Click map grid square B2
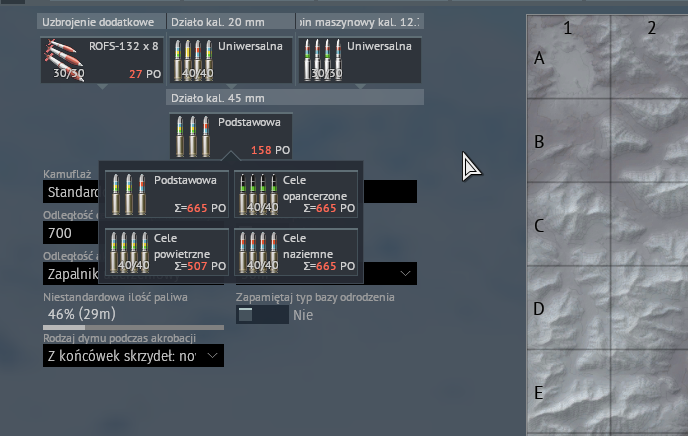 click(x=650, y=141)
